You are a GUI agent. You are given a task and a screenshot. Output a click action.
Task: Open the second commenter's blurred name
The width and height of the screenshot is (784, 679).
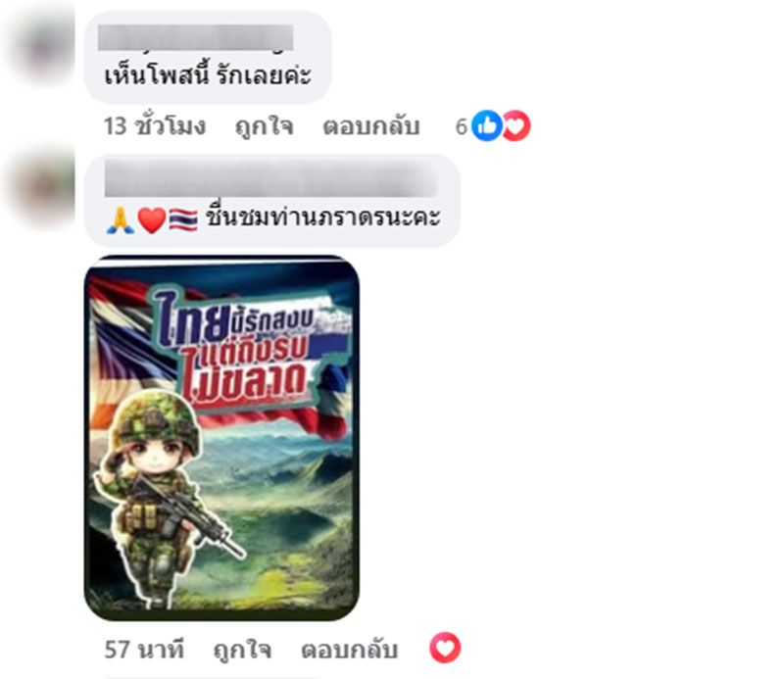tap(270, 179)
